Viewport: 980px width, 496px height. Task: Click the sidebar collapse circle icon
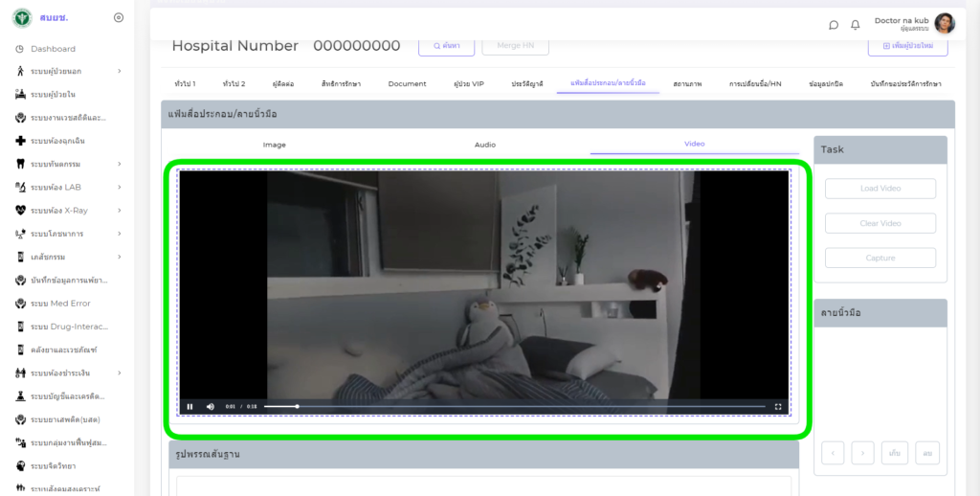click(119, 17)
